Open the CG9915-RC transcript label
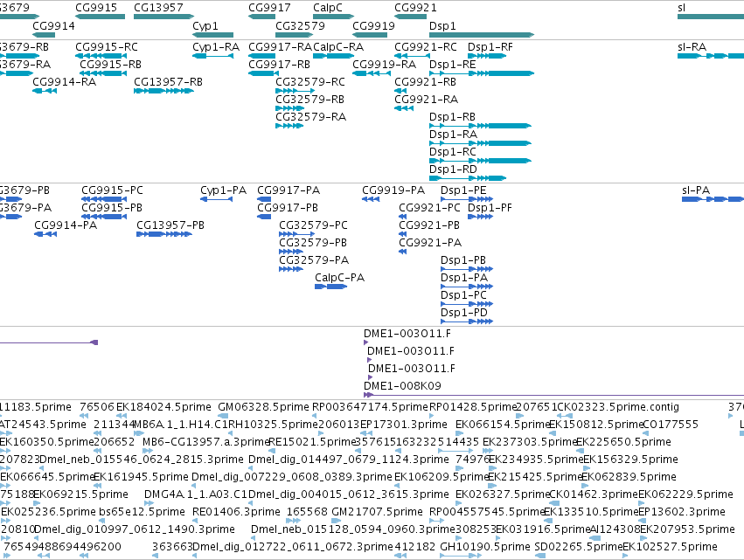Screen dimensions: 744x560 click(107, 47)
